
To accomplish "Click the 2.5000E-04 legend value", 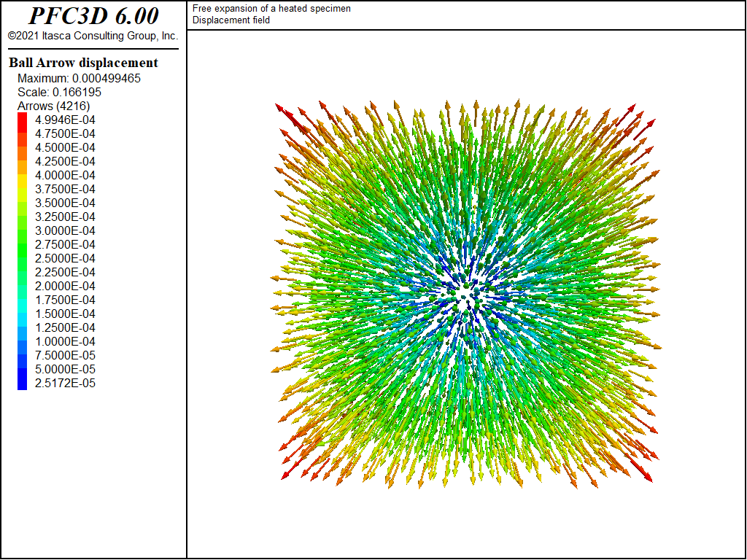I will (65, 258).
